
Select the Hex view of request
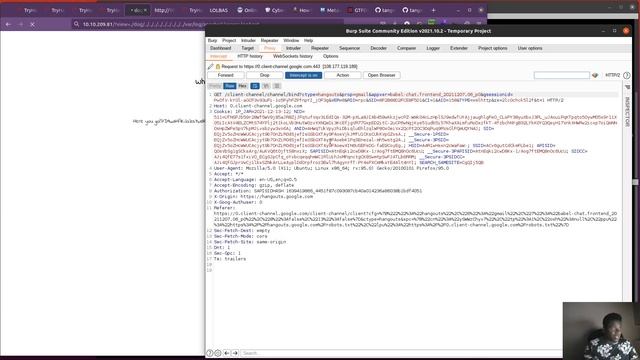pyautogui.click(x=242, y=86)
